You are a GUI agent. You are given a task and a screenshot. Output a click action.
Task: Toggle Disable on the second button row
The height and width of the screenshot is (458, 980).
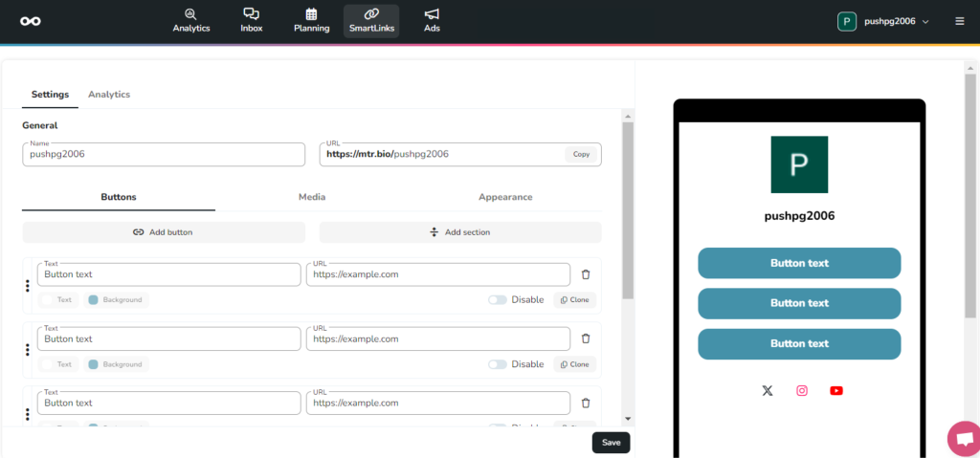click(x=498, y=364)
